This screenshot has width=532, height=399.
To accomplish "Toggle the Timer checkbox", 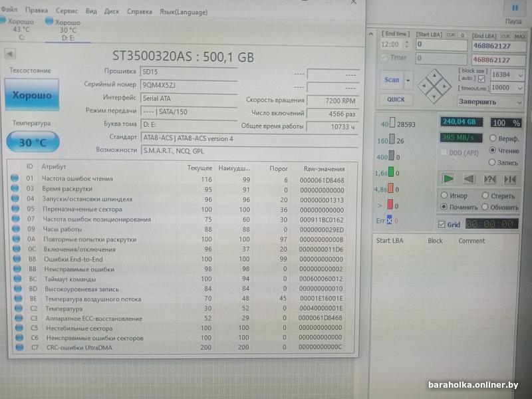I will pyautogui.click(x=384, y=58).
